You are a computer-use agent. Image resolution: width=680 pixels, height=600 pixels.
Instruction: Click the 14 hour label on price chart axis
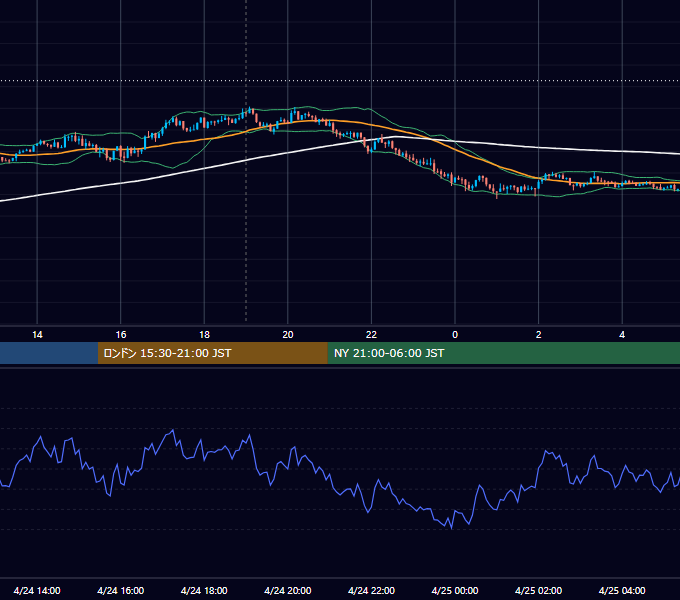tap(37, 335)
